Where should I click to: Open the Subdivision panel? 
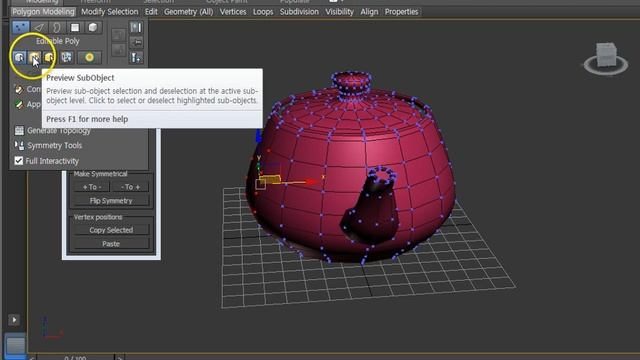pos(299,12)
